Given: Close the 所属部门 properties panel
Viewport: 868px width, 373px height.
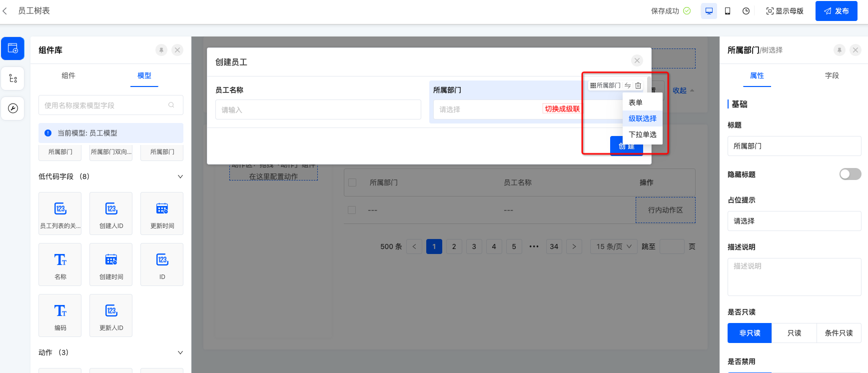Looking at the screenshot, I should (x=856, y=50).
